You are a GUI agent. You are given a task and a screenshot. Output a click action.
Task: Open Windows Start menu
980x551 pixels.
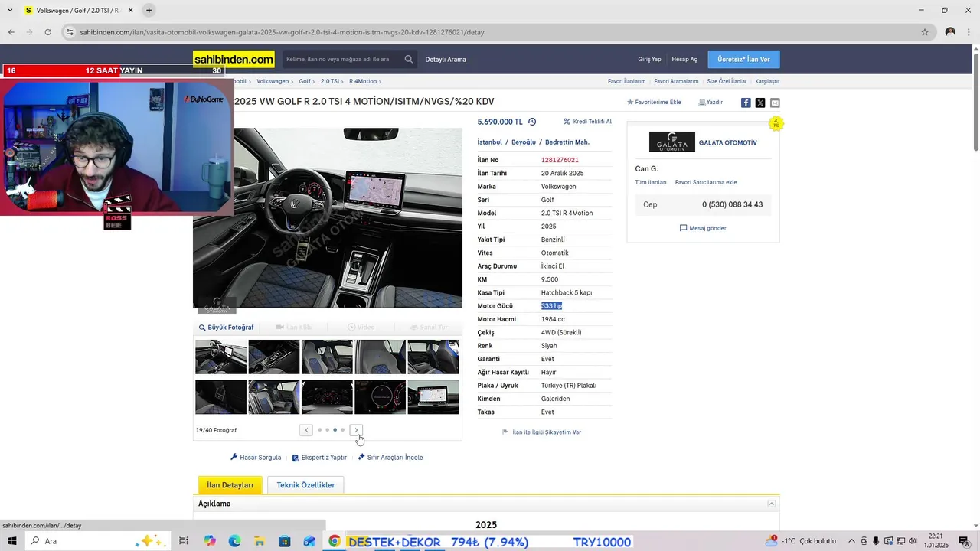(13, 541)
